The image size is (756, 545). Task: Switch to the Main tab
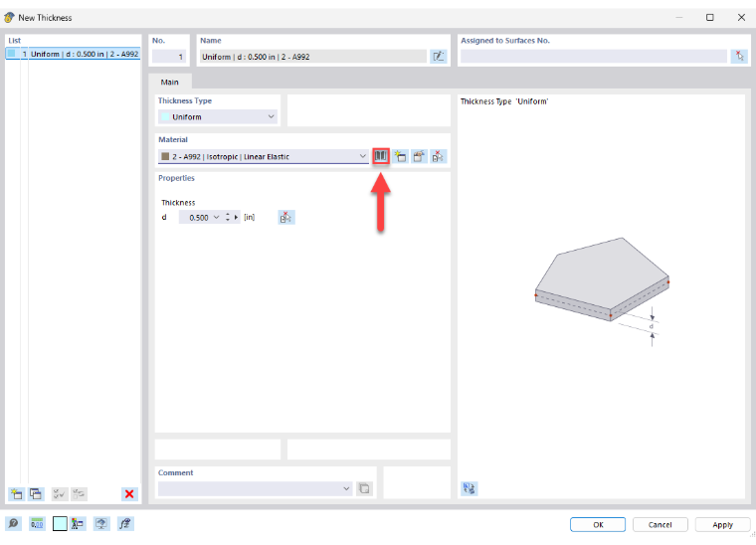pos(170,82)
